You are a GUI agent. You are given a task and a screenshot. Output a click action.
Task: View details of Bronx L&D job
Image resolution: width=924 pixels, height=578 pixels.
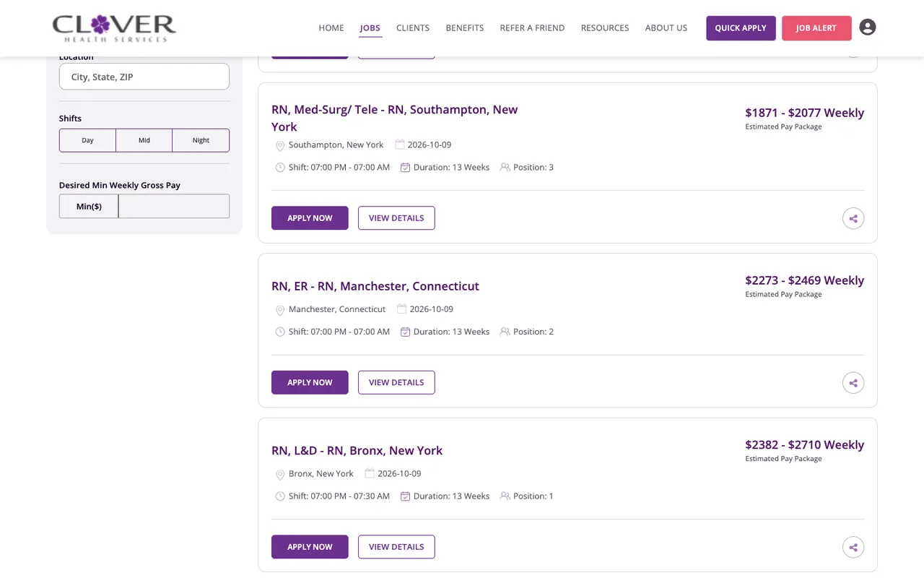[396, 547]
